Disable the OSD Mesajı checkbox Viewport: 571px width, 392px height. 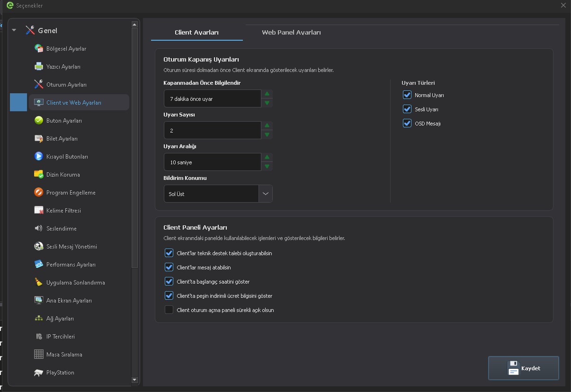click(407, 123)
